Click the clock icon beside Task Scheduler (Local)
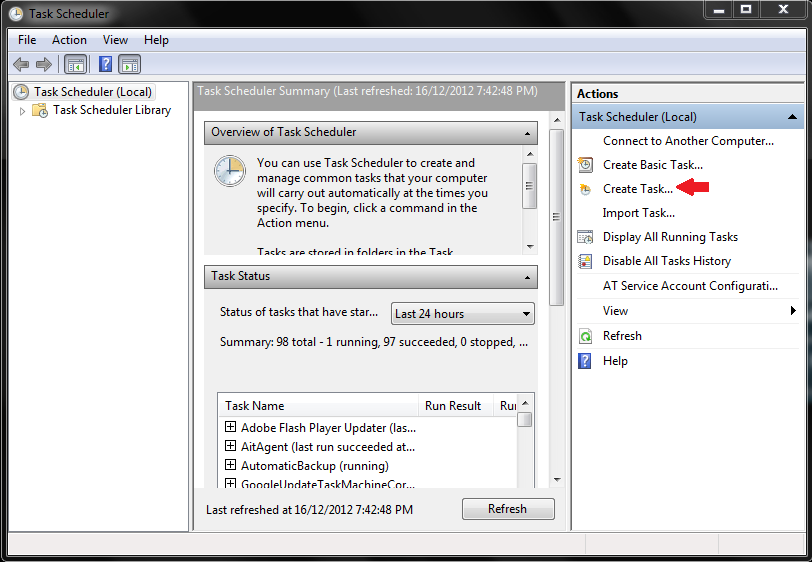 click(x=21, y=92)
